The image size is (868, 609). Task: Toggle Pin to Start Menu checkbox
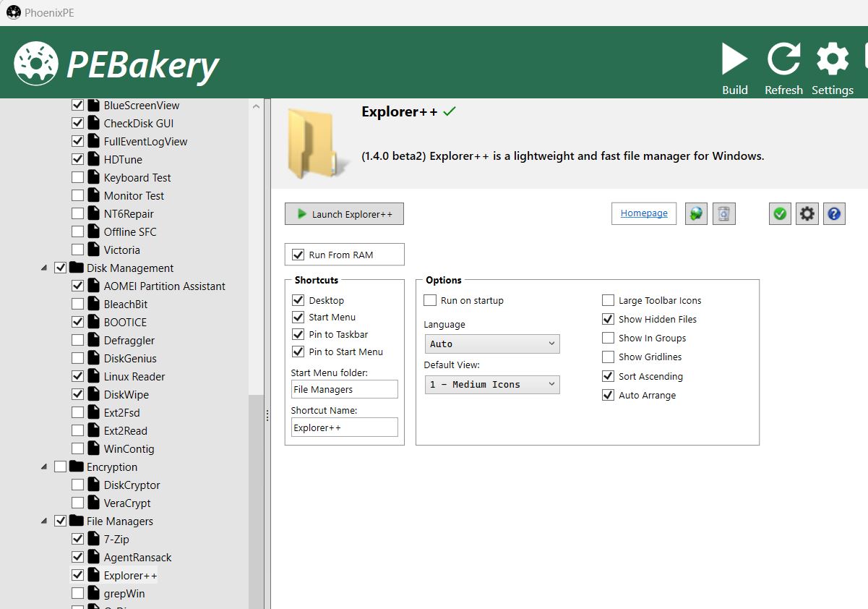pos(298,352)
